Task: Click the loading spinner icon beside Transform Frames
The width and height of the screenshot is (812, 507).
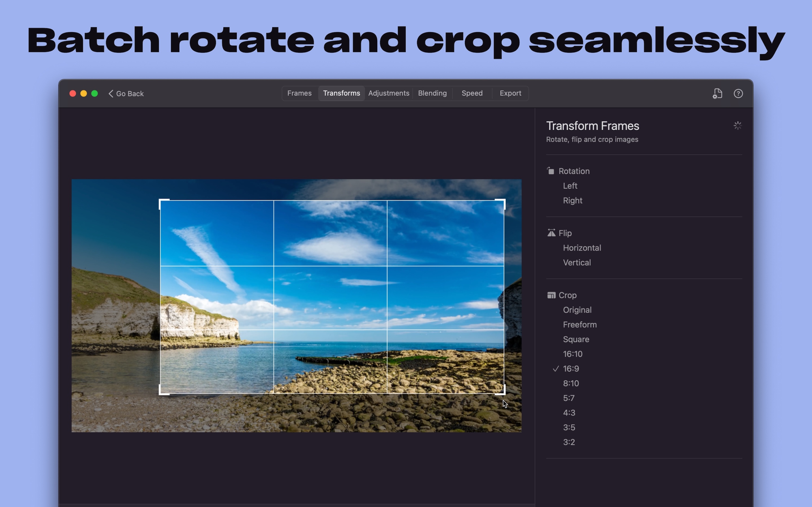Action: pyautogui.click(x=737, y=126)
